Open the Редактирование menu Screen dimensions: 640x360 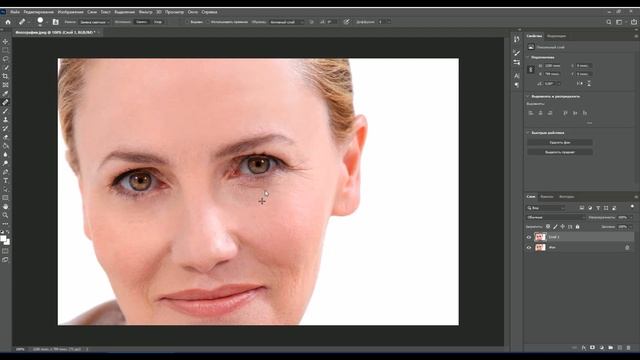coord(39,12)
